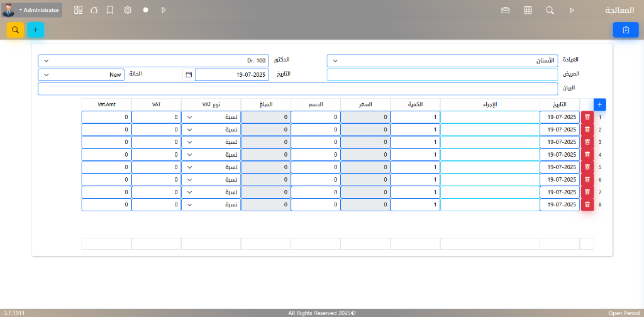Click the blue clipboard save button
Image resolution: width=644 pixels, height=317 pixels.
625,30
